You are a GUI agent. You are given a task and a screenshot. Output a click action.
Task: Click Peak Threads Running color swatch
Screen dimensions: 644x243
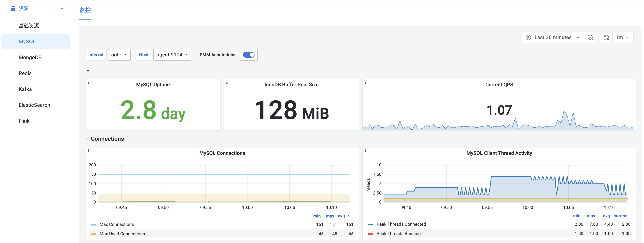[371, 234]
